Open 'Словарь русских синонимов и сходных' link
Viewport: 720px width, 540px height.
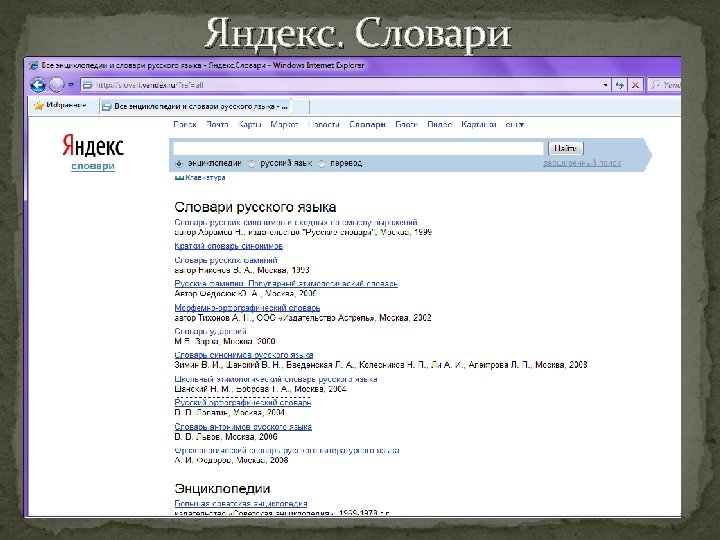[x=296, y=222]
